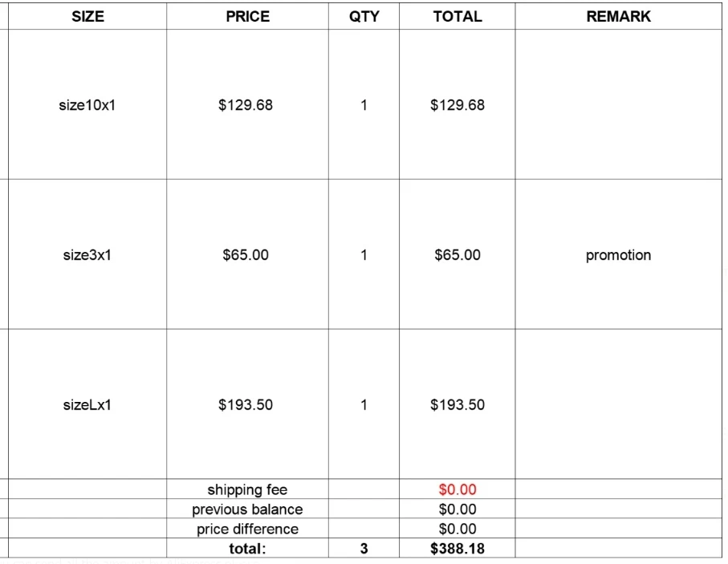The image size is (728, 564).
Task: Select the TOTAL column header cell
Action: pos(458,16)
